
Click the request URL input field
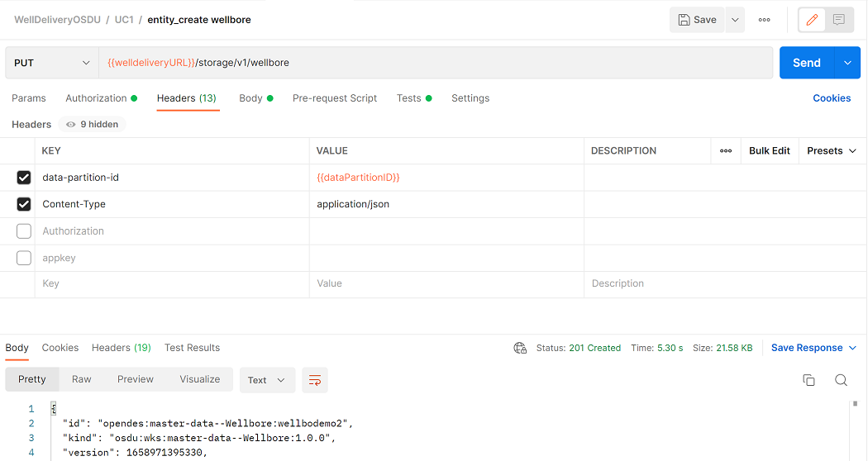tap(436, 63)
